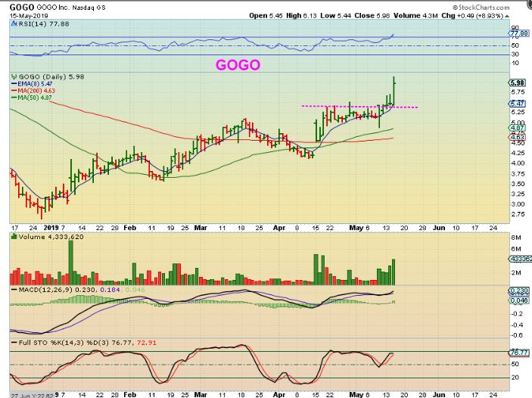
Task: Click the Mar label on the bottom date axis
Action: 201,394
